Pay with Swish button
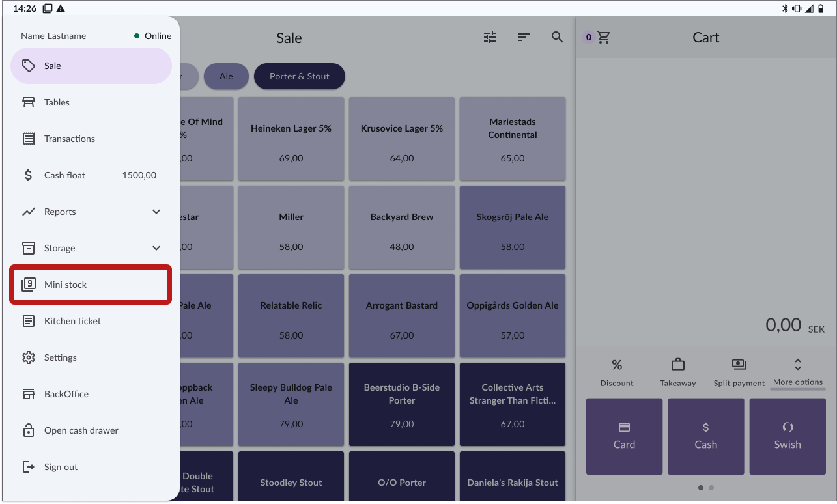The height and width of the screenshot is (504, 837). [787, 436]
